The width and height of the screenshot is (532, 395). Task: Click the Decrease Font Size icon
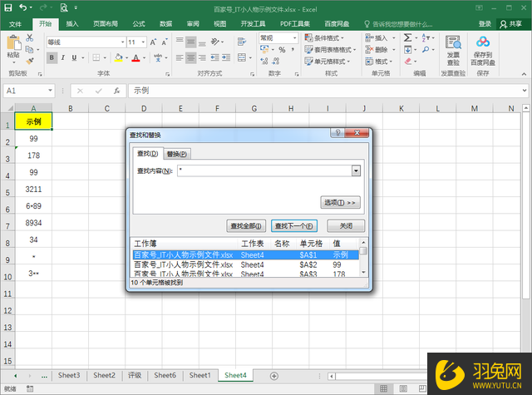click(165, 42)
